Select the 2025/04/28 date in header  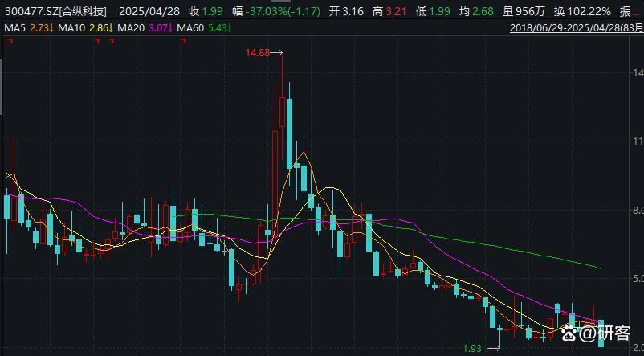tap(149, 11)
